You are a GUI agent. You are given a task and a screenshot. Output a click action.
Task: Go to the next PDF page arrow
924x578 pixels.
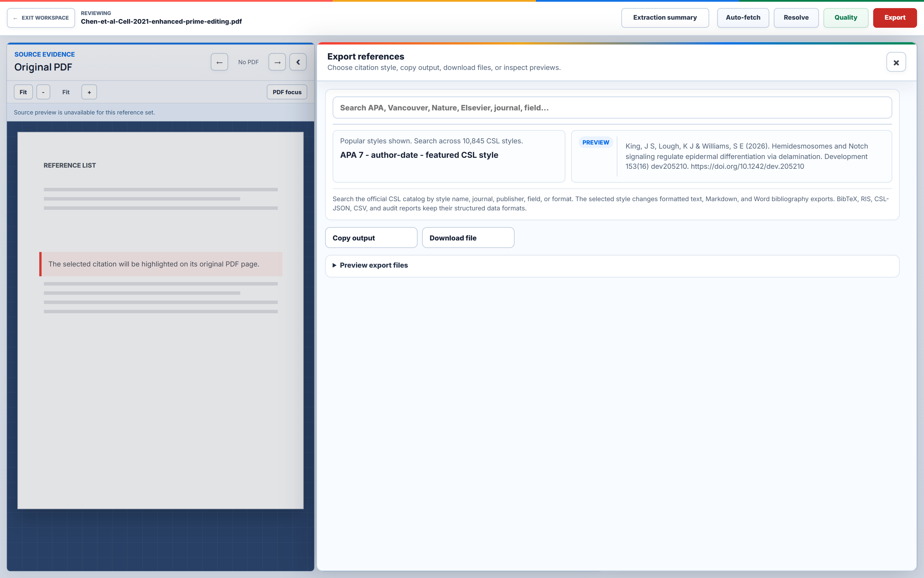click(277, 62)
